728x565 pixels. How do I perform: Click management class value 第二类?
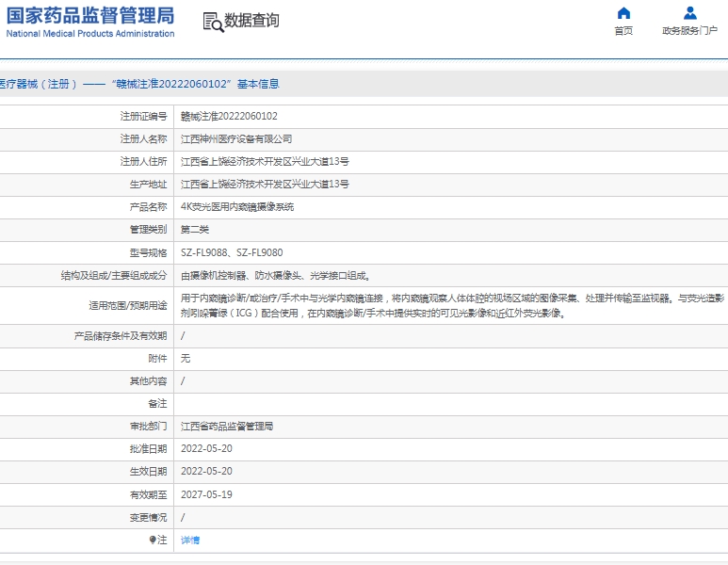(x=195, y=230)
